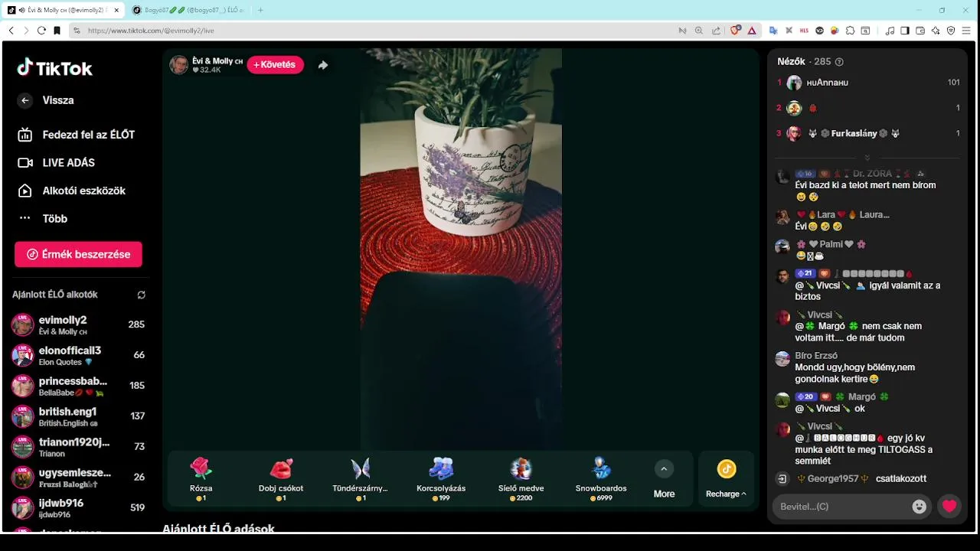Reload the page
Image resolution: width=980 pixels, height=551 pixels.
tap(41, 31)
